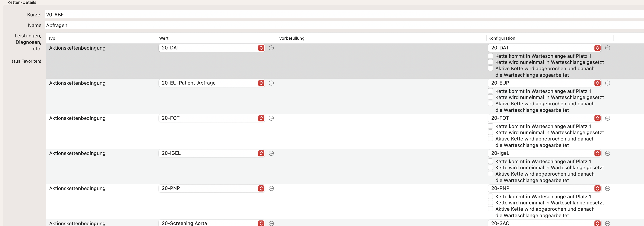Open ellipsis options next to Konfiguration 20-DAT

pos(607,48)
